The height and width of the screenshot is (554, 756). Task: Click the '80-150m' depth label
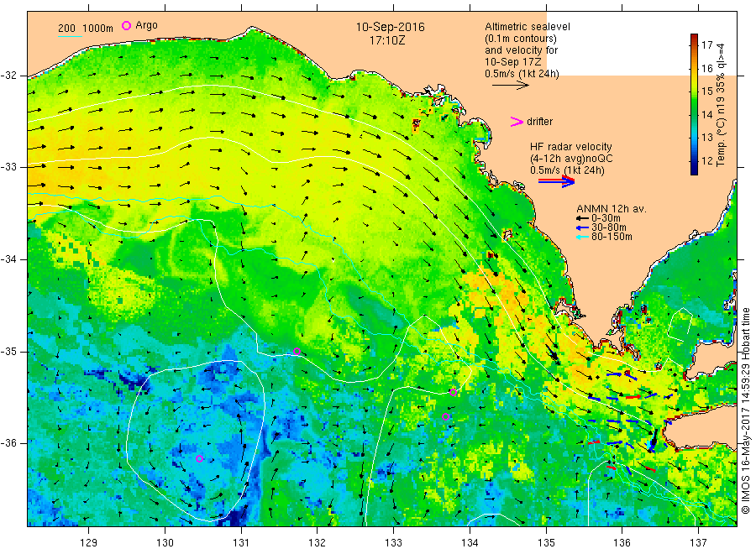pyautogui.click(x=612, y=237)
